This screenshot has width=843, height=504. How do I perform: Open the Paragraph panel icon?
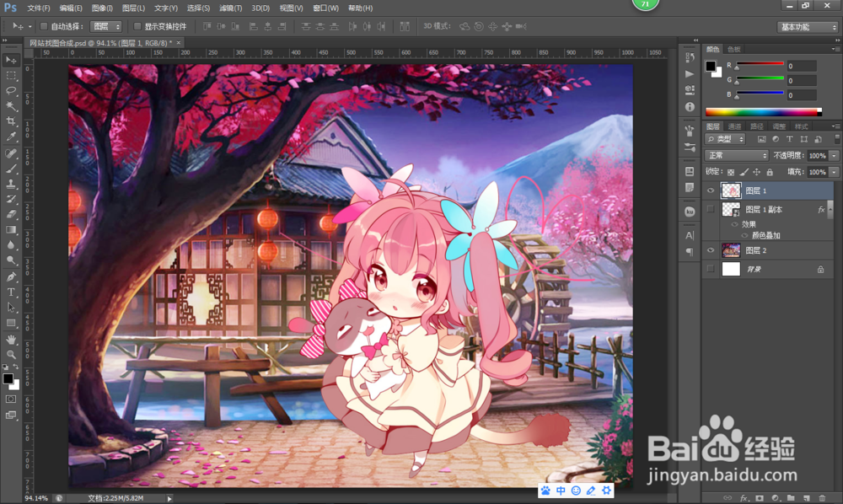(x=690, y=251)
